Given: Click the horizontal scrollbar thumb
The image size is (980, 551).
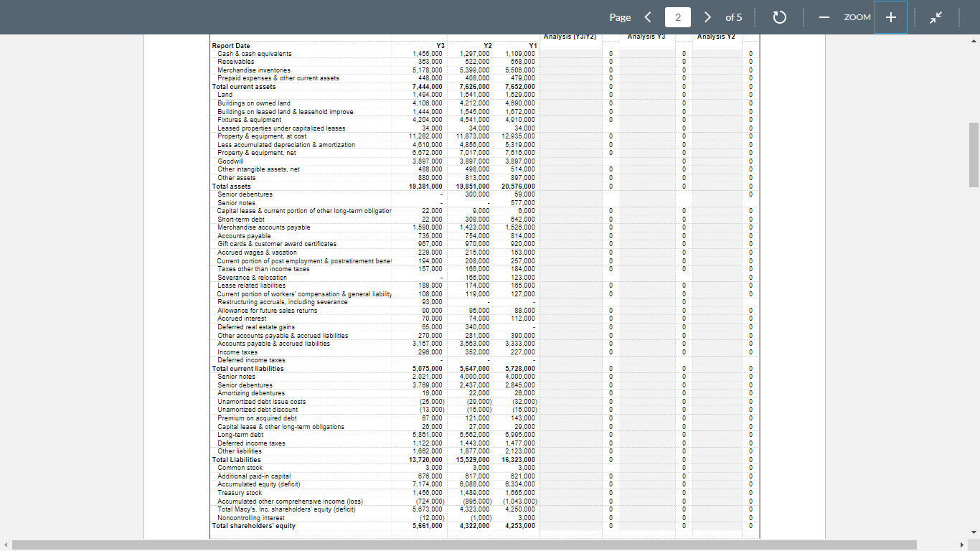Looking at the screenshot, I should 464,545.
